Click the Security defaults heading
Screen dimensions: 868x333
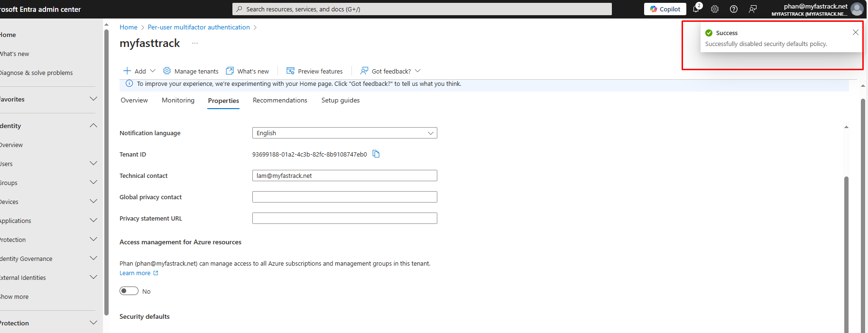145,316
